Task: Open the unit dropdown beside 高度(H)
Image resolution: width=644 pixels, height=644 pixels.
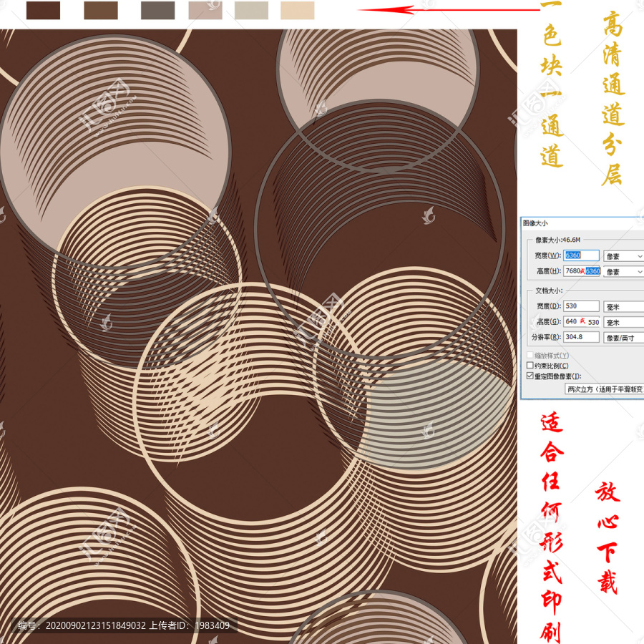Action: point(623,272)
